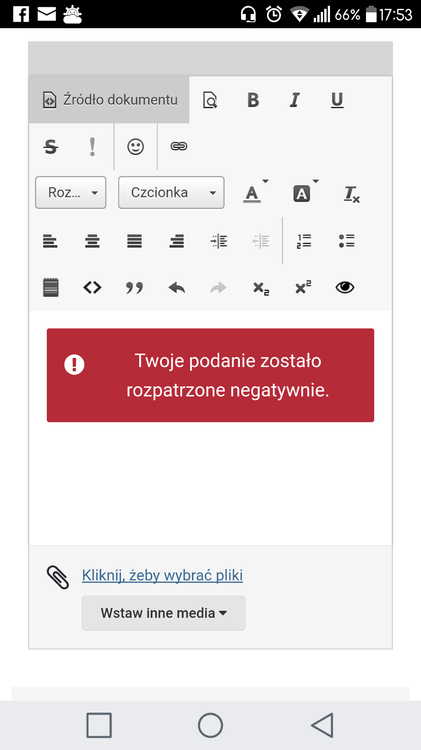Insert a code snippet
This screenshot has width=421, height=750.
(92, 287)
